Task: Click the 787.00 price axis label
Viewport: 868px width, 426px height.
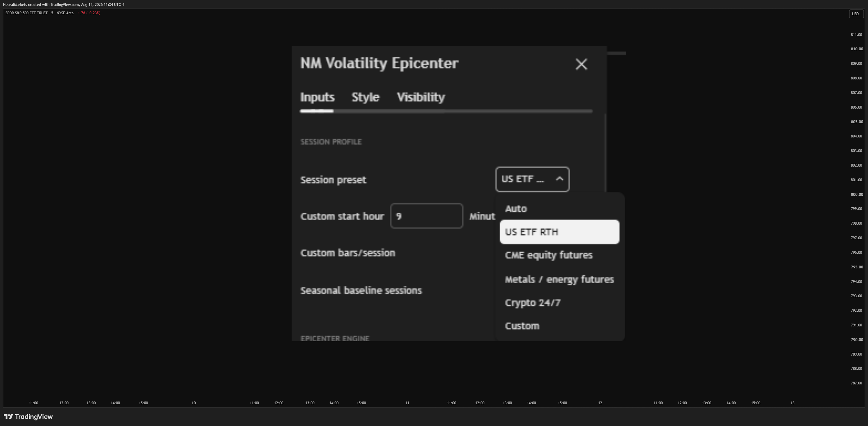Action: 856,383
